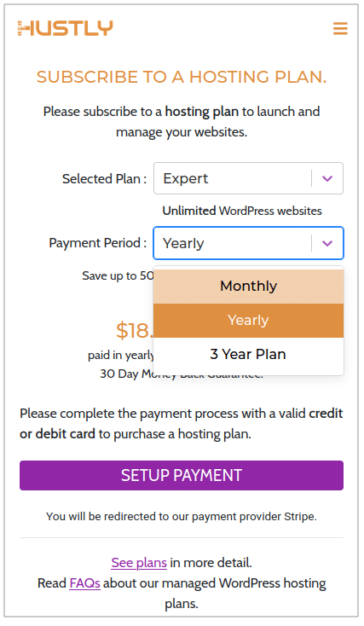The image size is (364, 626).
Task: Open the FAQs link
Action: coord(84,583)
